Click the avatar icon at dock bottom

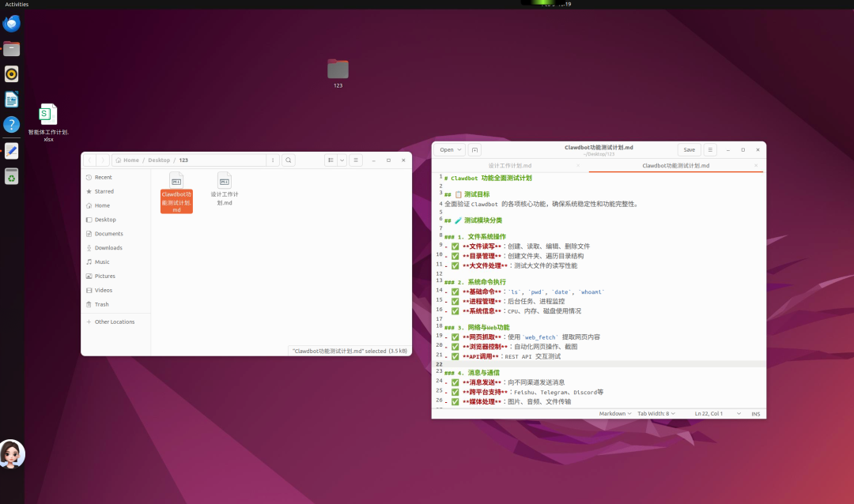pyautogui.click(x=12, y=454)
